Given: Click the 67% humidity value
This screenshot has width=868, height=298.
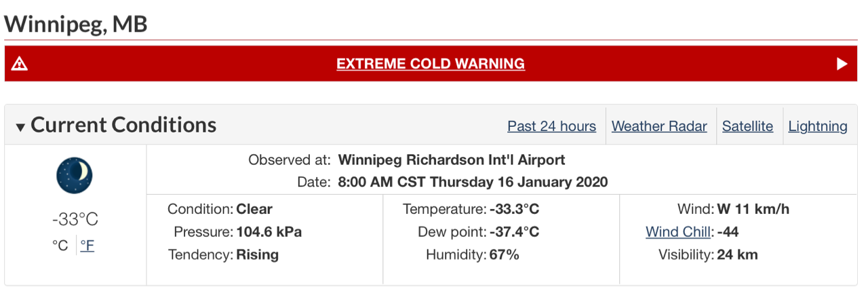Looking at the screenshot, I should point(504,255).
